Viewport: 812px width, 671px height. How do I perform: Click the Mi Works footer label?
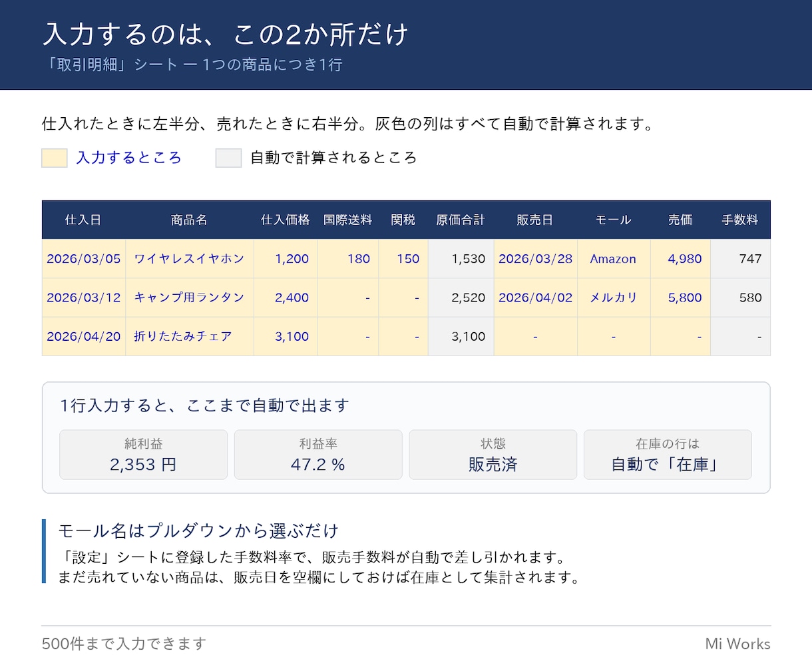738,644
